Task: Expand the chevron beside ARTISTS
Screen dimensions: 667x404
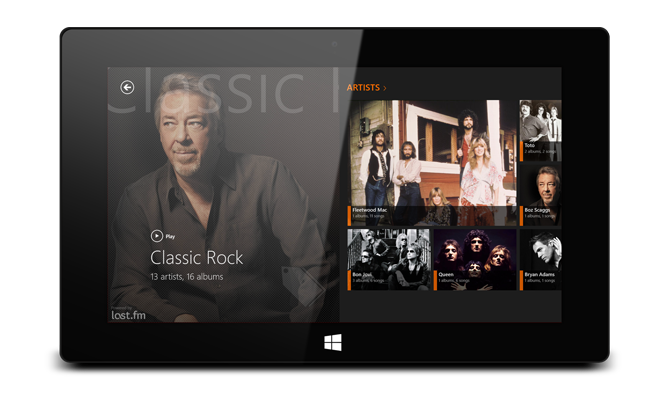Action: point(385,88)
